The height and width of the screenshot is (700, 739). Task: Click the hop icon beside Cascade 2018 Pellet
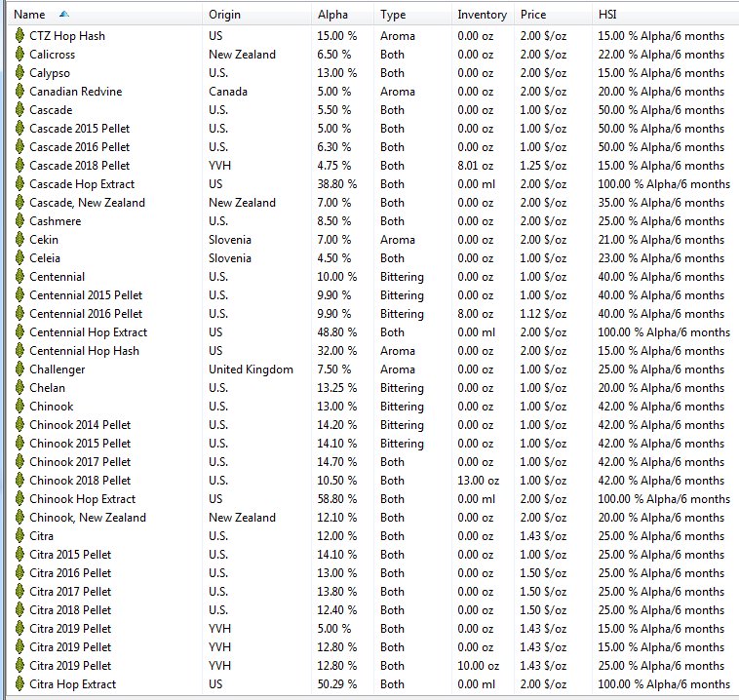[x=19, y=166]
